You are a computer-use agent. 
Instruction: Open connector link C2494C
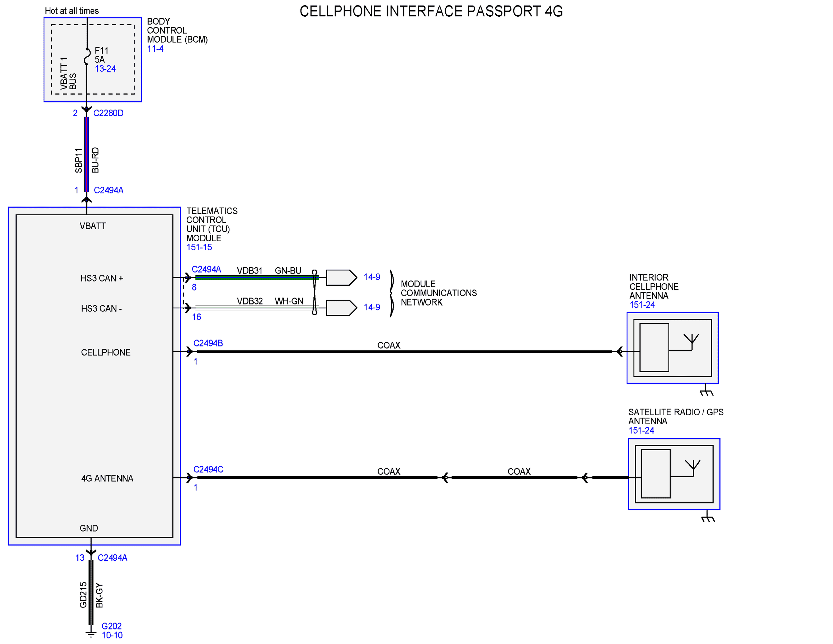(208, 470)
